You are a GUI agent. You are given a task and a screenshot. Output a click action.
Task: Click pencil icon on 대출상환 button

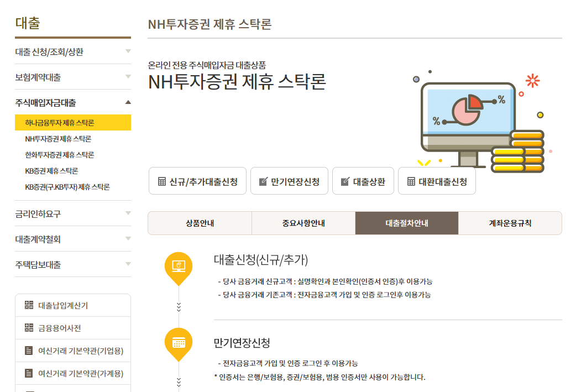pyautogui.click(x=345, y=181)
